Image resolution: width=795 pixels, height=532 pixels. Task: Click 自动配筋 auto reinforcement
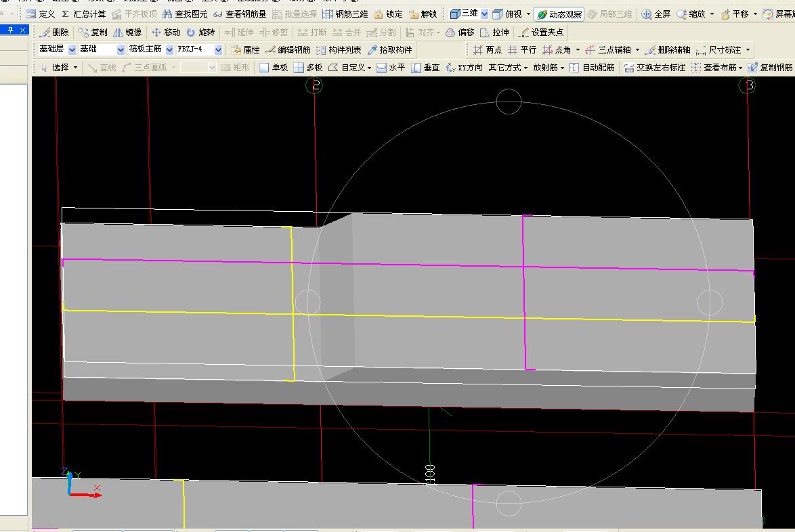pyautogui.click(x=593, y=68)
